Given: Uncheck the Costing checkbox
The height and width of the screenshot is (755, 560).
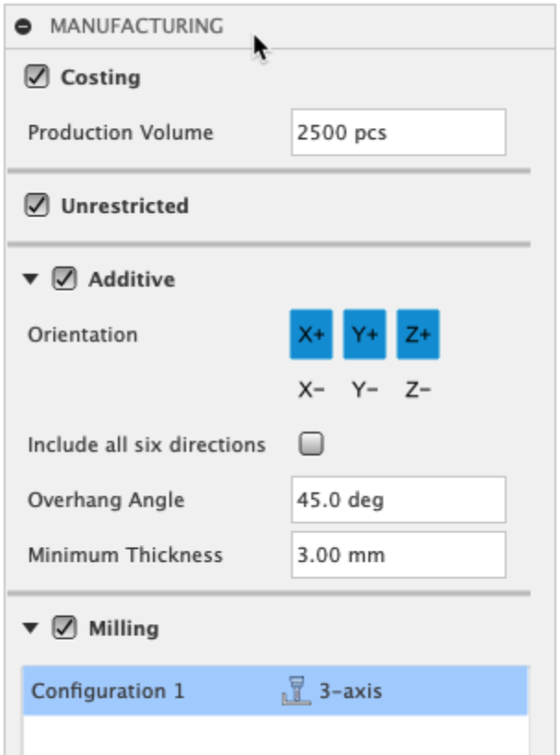Looking at the screenshot, I should point(37,77).
